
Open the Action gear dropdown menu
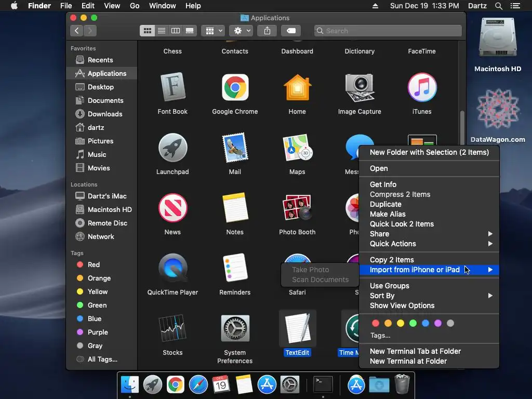tap(241, 31)
